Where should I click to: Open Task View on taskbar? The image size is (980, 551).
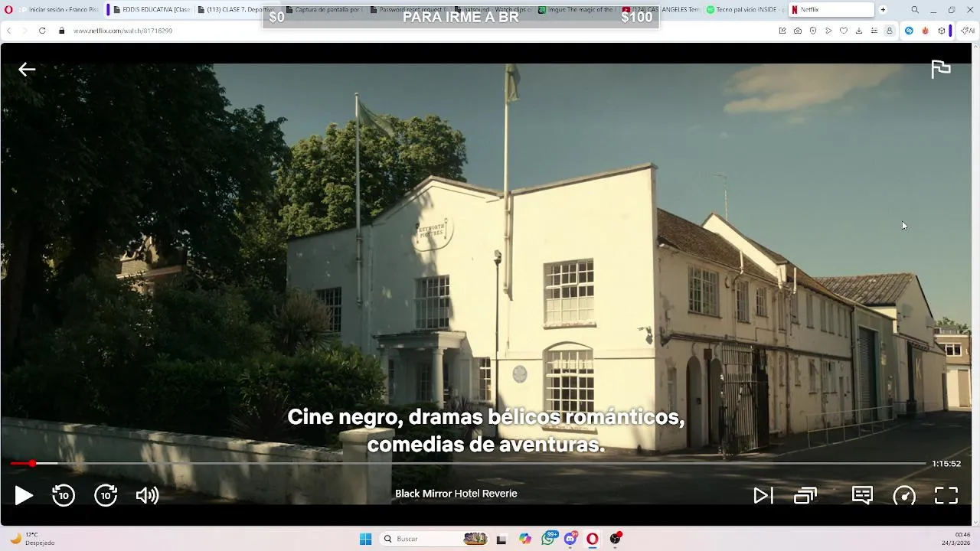[x=501, y=539]
